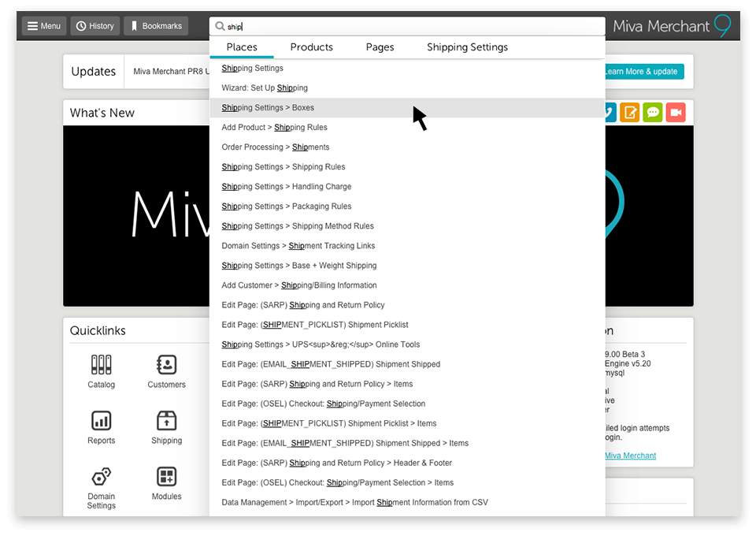Select 'Edit Page: (SHIPMENT_PICKLIST) Shipment Picklist' result
This screenshot has height=536, width=756.
[x=407, y=326]
